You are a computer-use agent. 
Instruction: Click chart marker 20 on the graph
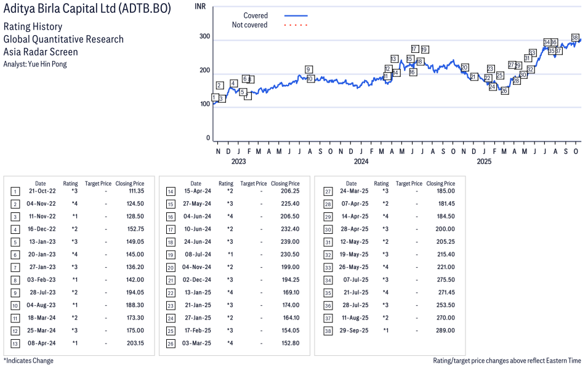pyautogui.click(x=464, y=68)
